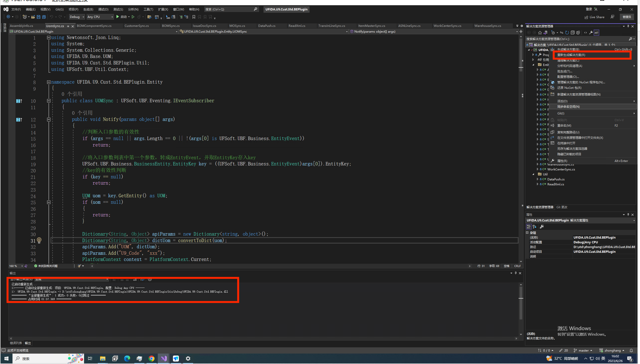Toggle preview selected items in Solution Explorer
The height and width of the screenshot is (364, 640).
pos(596,33)
